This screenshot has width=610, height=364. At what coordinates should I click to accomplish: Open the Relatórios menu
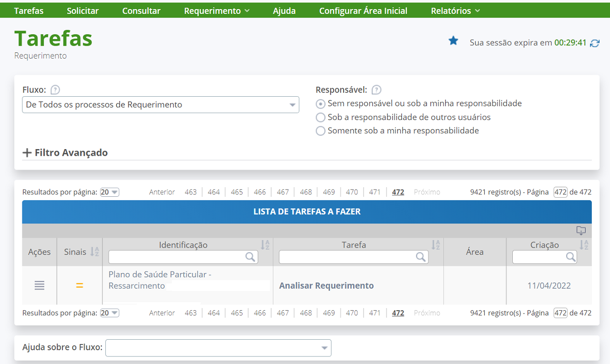pos(455,10)
